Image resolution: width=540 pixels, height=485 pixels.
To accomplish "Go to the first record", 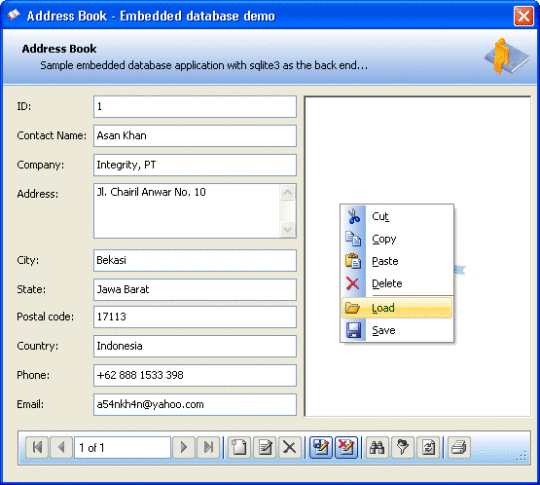I will pyautogui.click(x=37, y=447).
